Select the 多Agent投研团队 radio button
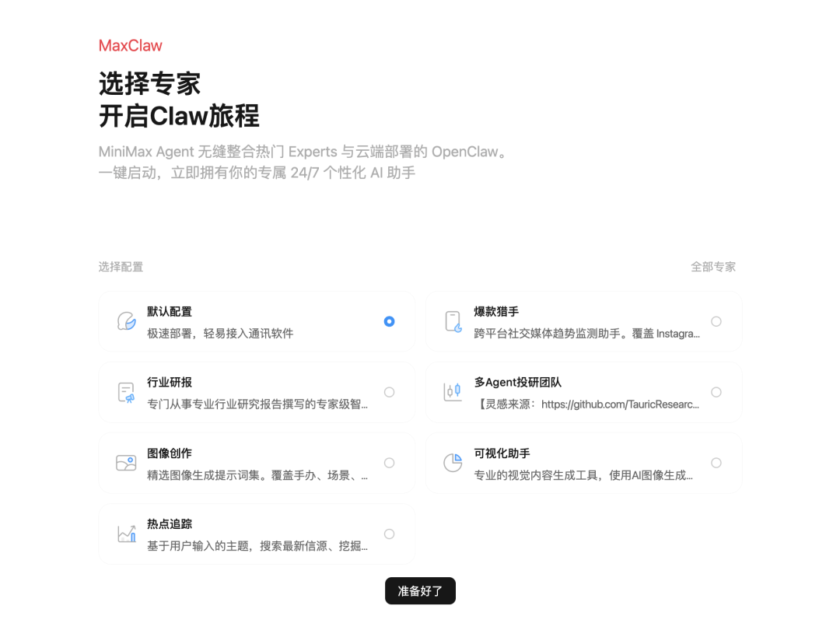 pyautogui.click(x=716, y=391)
